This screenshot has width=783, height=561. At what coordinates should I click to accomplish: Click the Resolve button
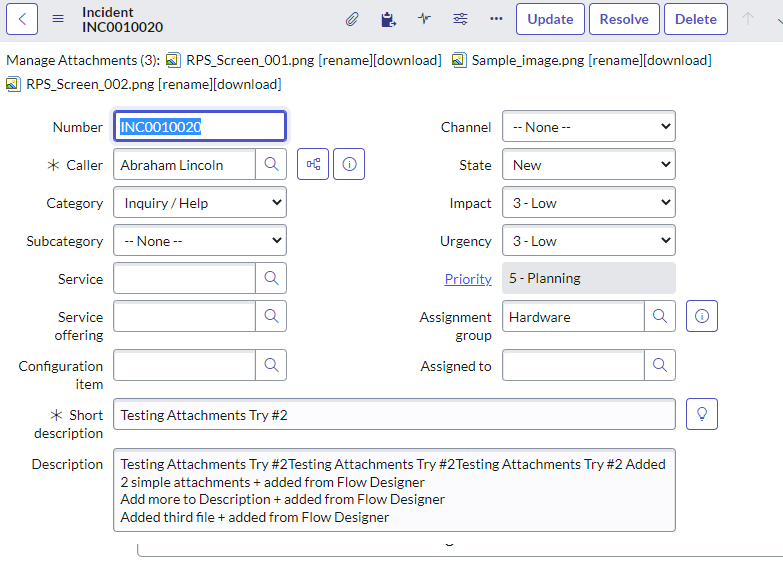click(624, 19)
